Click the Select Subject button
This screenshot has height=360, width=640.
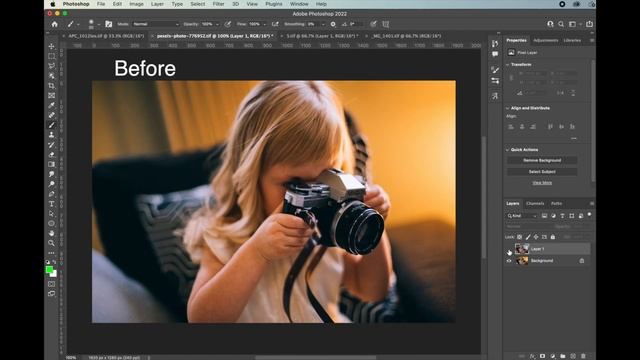pos(542,172)
